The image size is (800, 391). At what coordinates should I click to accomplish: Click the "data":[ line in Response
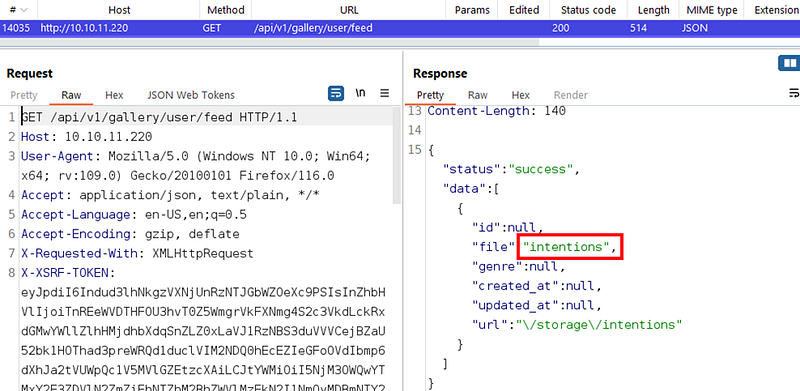pos(471,188)
